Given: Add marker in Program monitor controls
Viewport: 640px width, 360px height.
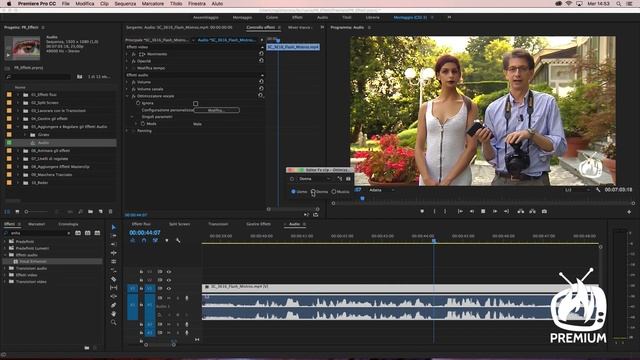Looking at the screenshot, I should tap(422, 211).
